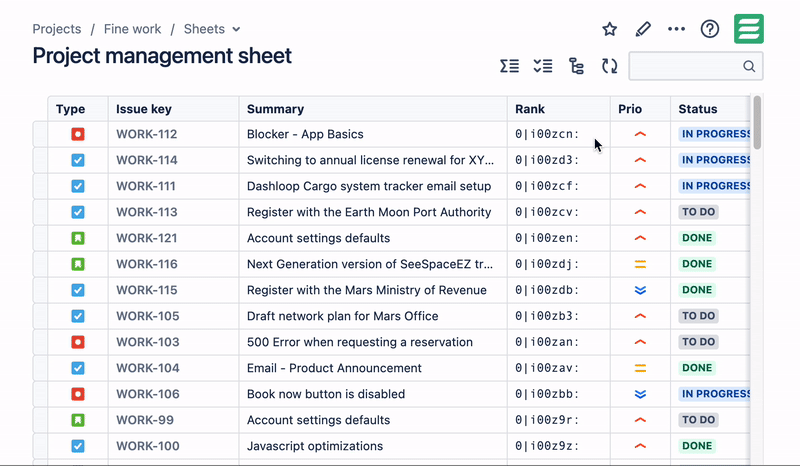Click task type icon for WORK-114
800x466 pixels.
click(78, 160)
